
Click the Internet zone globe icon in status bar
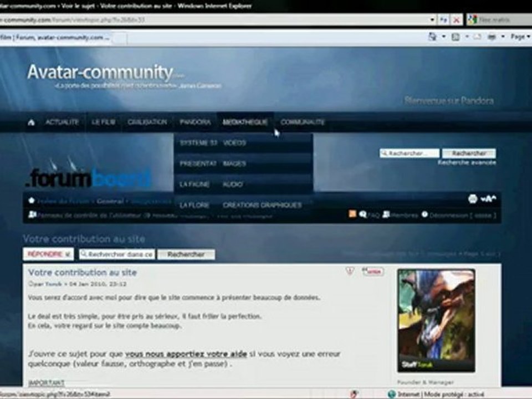tap(392, 394)
